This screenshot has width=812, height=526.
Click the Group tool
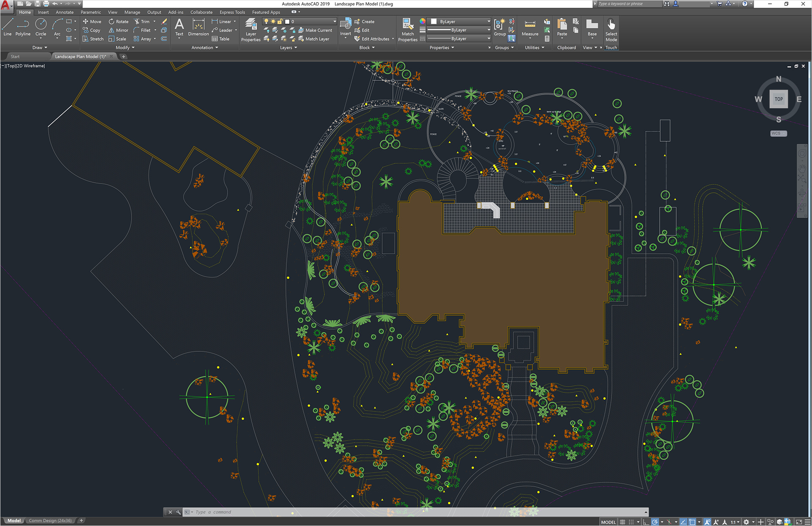pos(499,28)
